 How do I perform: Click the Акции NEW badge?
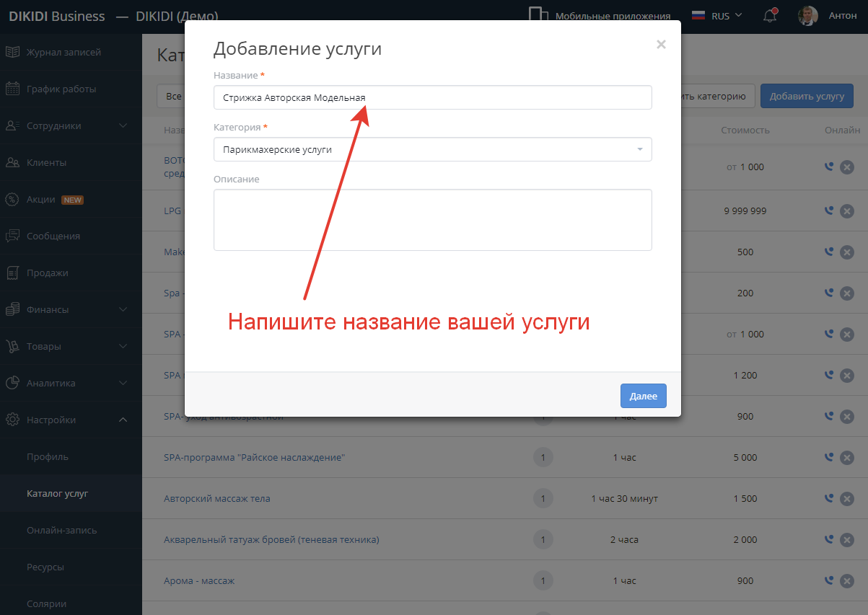coord(72,200)
